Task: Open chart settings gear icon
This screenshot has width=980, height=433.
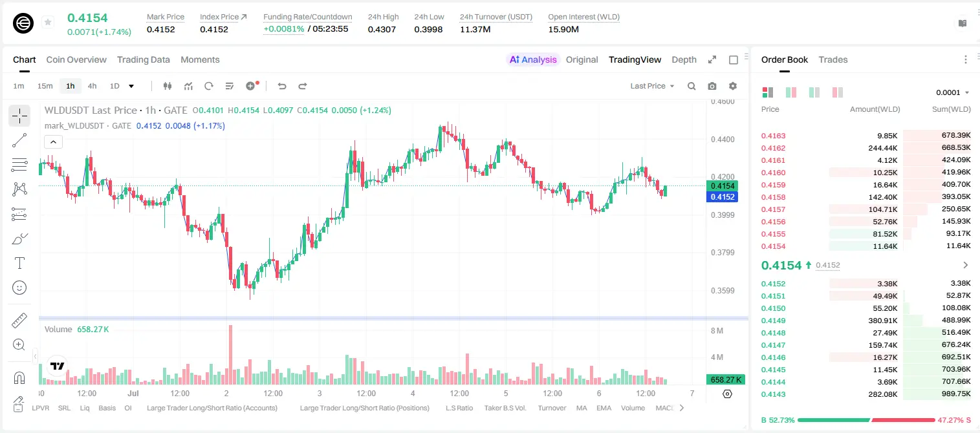Action: pos(733,86)
